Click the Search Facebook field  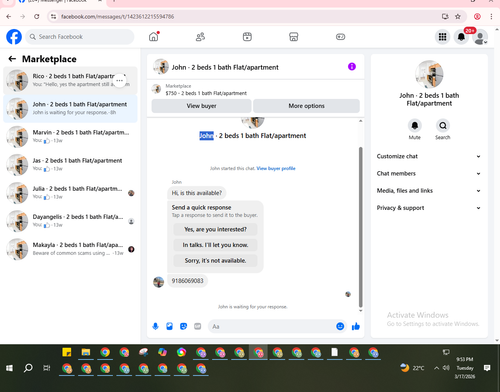point(80,37)
